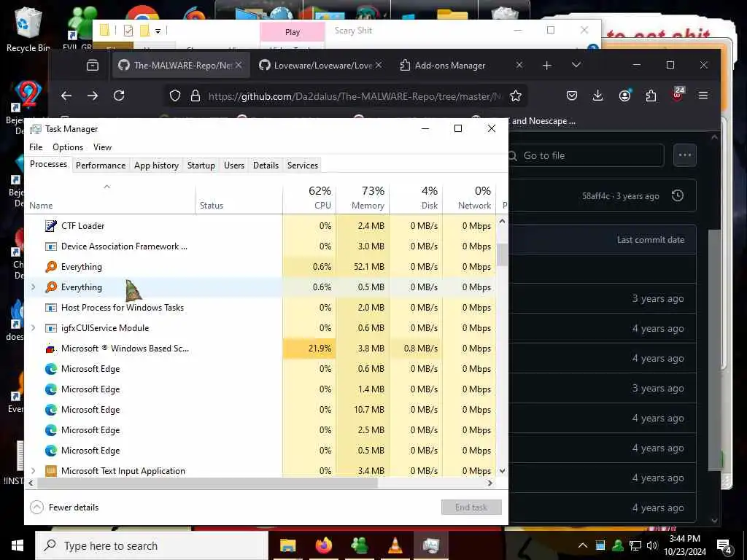This screenshot has width=747, height=560.
Task: Open the Firefox extensions puzzle icon
Action: pyautogui.click(x=651, y=96)
